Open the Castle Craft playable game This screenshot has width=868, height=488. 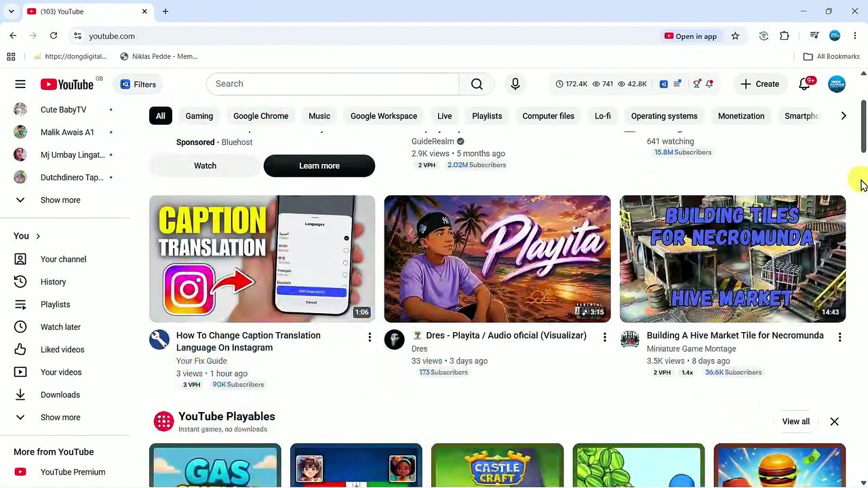[497, 466]
